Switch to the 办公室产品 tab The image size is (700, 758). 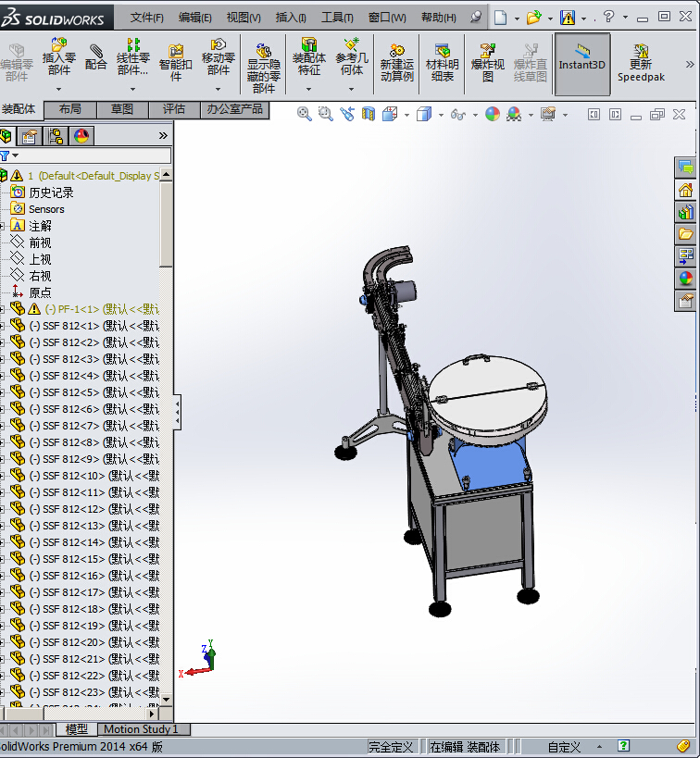point(234,109)
